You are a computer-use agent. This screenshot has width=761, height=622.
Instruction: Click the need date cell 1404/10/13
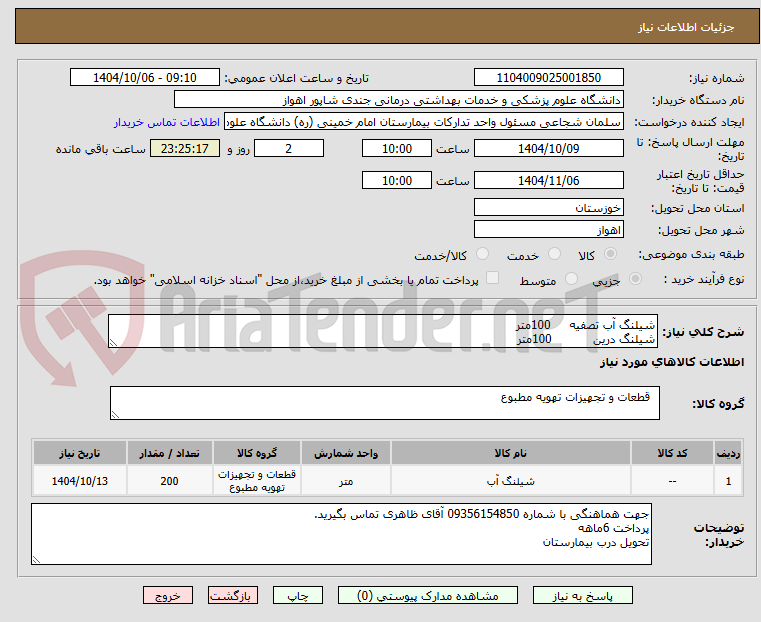point(80,481)
